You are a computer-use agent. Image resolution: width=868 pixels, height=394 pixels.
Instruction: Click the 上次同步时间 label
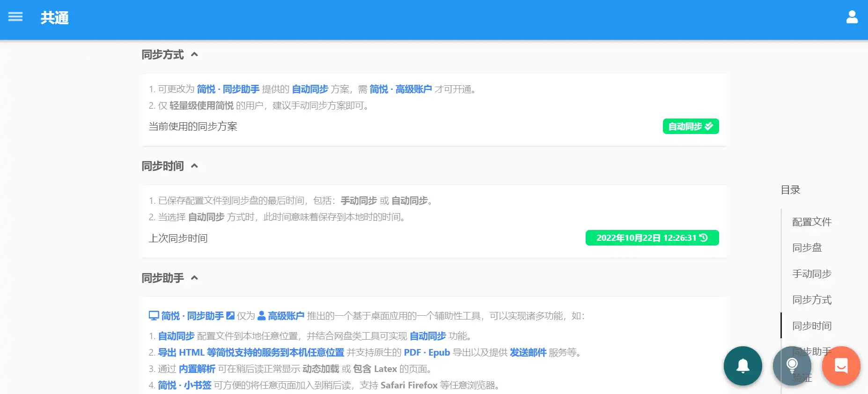pos(178,238)
